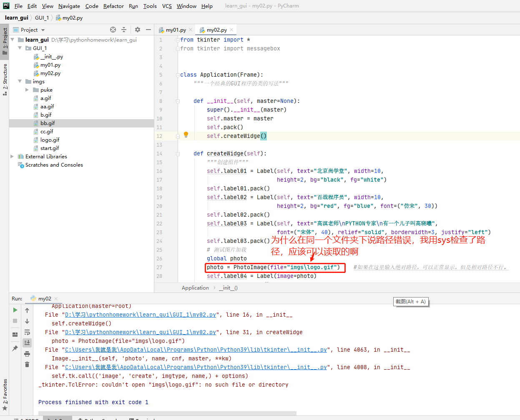Viewport: 520px width, 420px height.
Task: Close the my02.py editor tab
Action: tap(231, 30)
